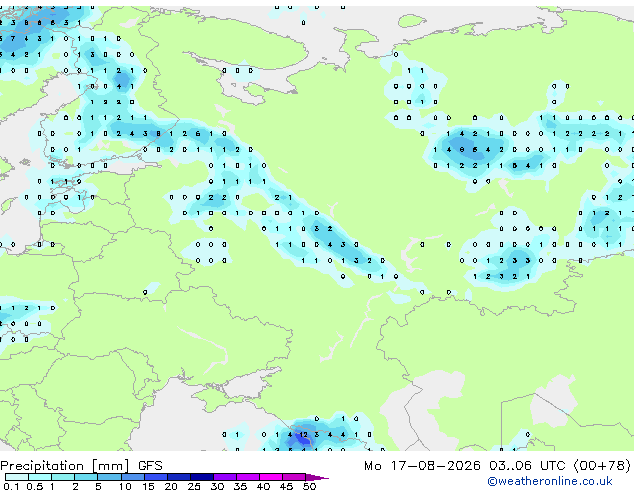This screenshot has width=634, height=490.
Task: Click the legend swatch between 0.1 and 0.5
Action: (17, 477)
